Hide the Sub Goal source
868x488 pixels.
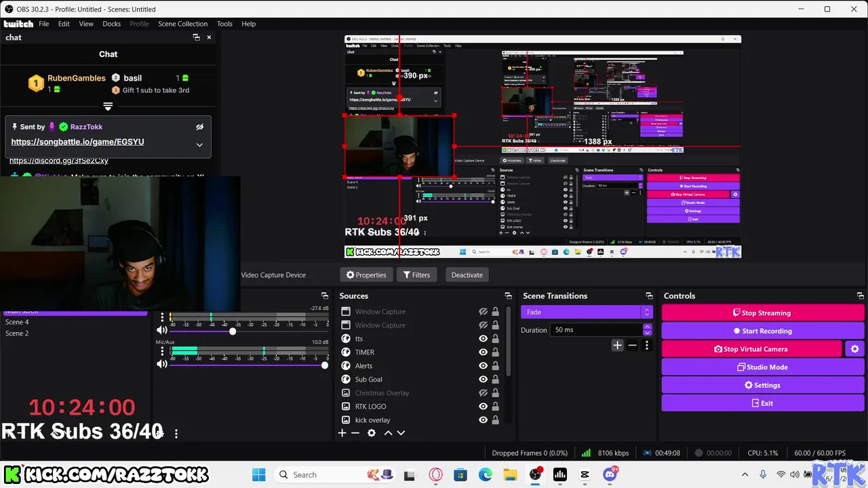[483, 380]
